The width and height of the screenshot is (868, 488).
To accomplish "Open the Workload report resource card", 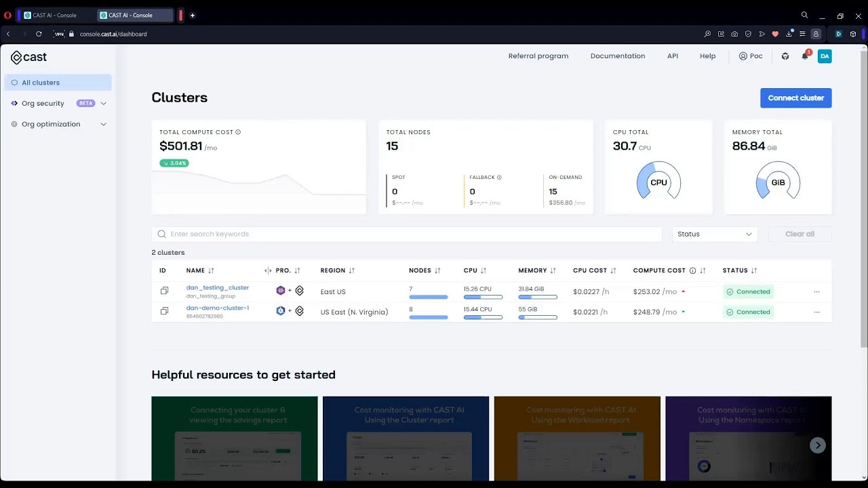I will click(x=577, y=439).
